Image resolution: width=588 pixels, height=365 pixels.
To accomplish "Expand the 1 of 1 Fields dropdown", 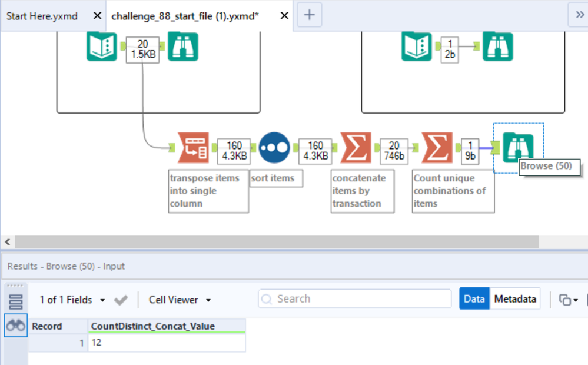I will [72, 300].
